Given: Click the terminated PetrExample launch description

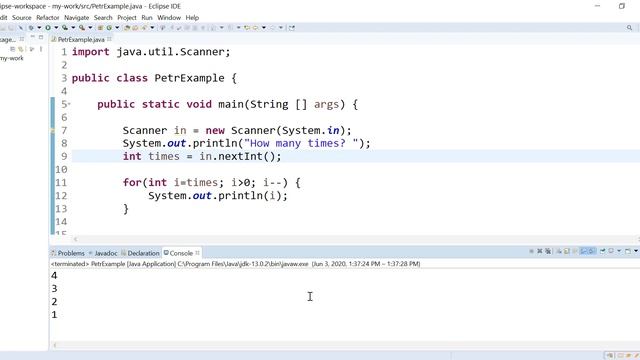Looking at the screenshot, I should click(236, 264).
